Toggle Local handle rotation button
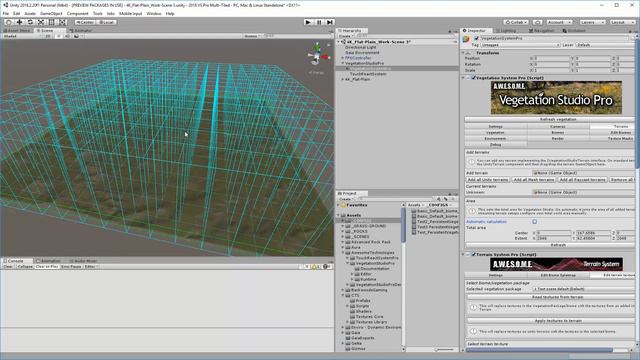This screenshot has height=360, width=640. pyautogui.click(x=106, y=22)
